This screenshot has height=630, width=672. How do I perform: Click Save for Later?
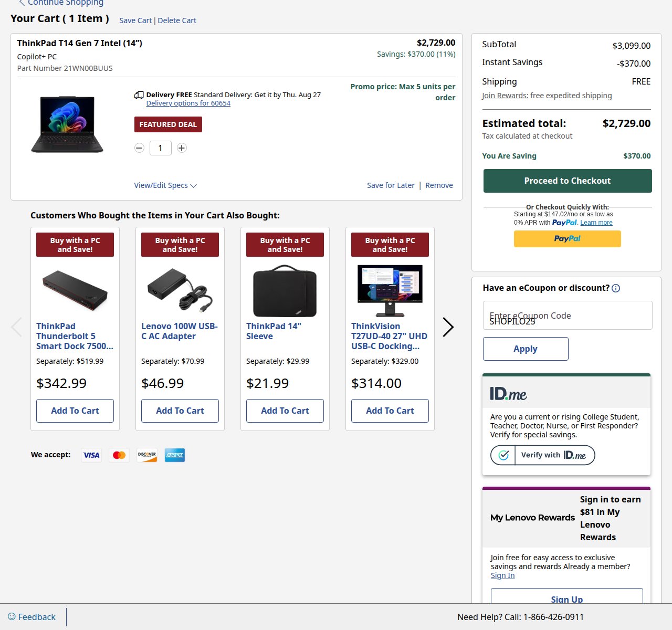(391, 185)
